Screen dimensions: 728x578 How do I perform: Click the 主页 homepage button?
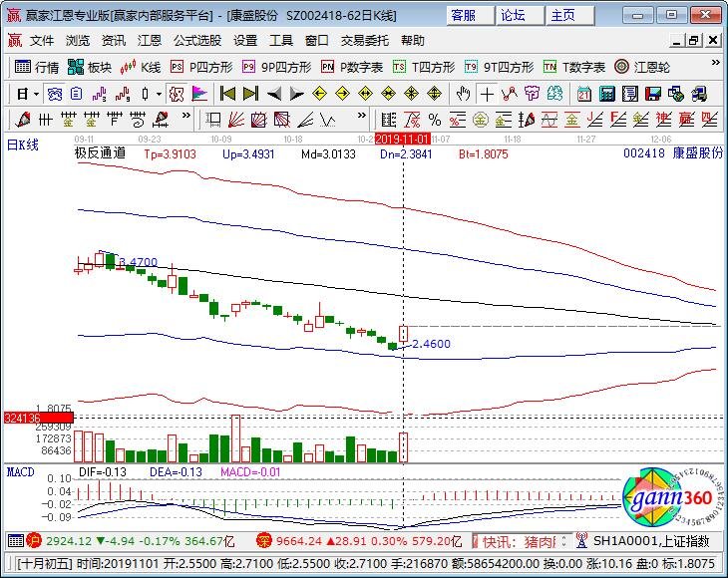(x=569, y=15)
